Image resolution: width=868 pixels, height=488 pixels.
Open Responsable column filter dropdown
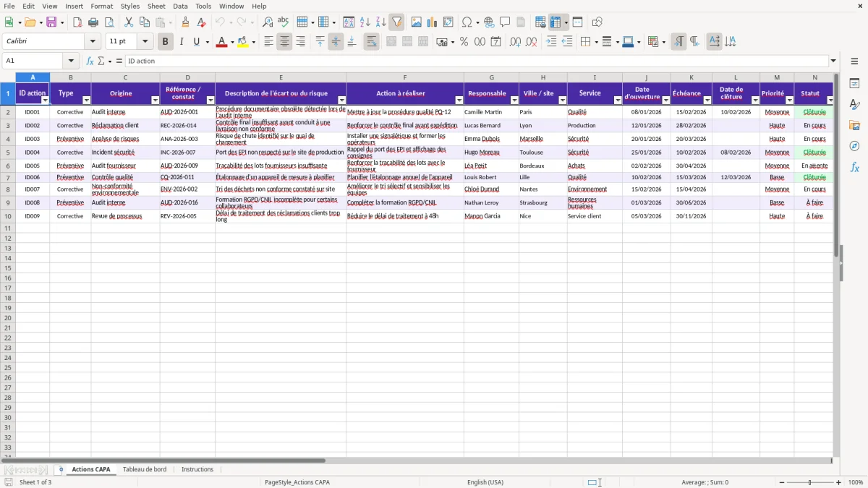515,100
